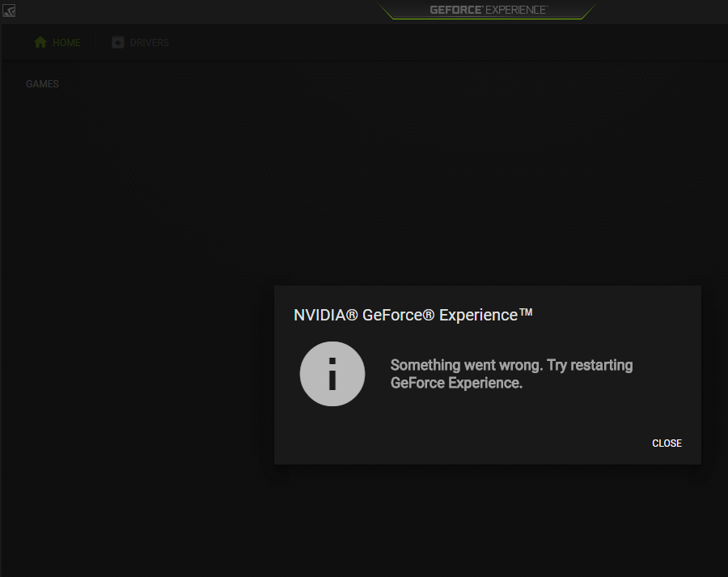Click the NVIDIA GeForce Experience dialog title
Image resolution: width=728 pixels, height=577 pixels.
[x=413, y=315]
